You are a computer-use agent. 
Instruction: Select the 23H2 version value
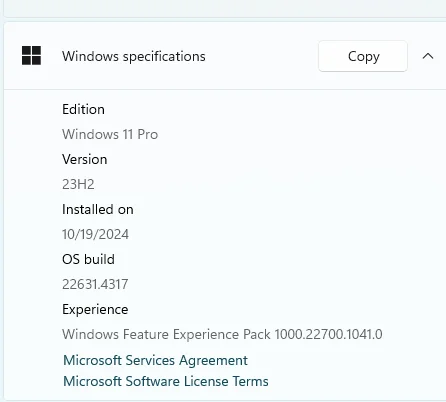point(78,184)
